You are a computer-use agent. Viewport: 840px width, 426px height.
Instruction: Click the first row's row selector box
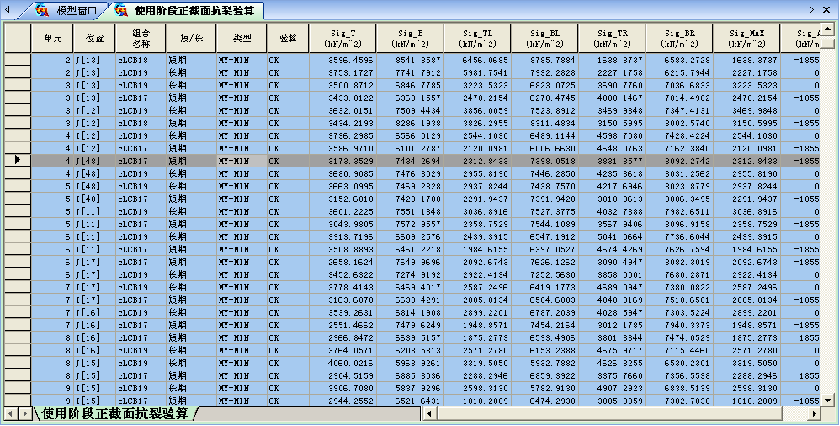click(x=17, y=60)
